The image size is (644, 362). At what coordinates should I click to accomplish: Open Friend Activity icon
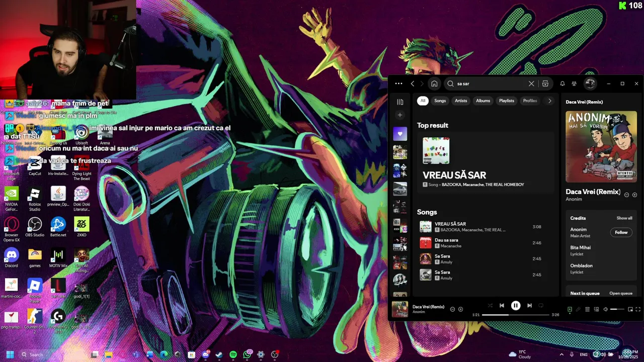pos(574,83)
